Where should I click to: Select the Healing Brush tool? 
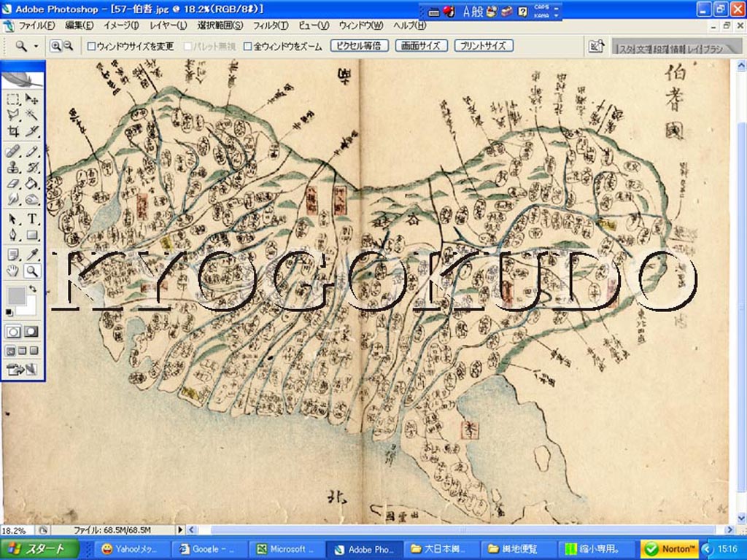click(13, 152)
